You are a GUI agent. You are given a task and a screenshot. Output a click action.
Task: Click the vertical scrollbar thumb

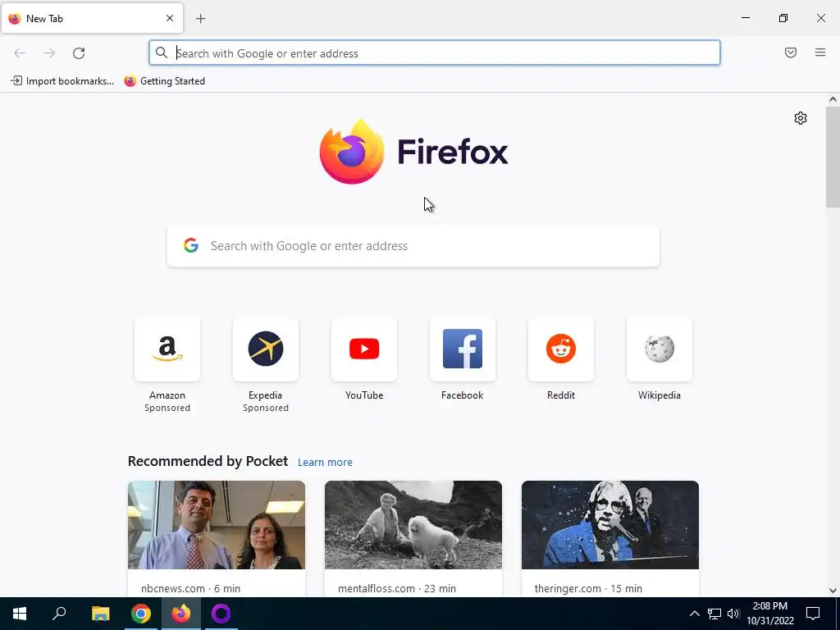click(x=833, y=157)
